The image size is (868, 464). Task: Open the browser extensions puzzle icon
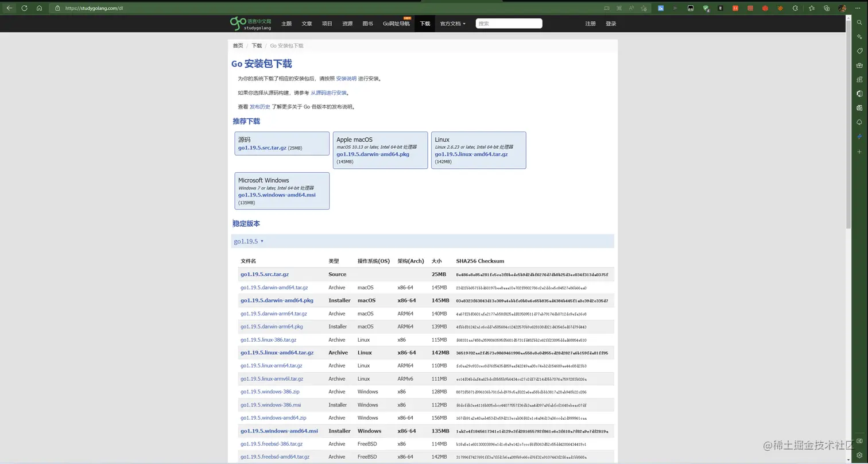coord(795,8)
